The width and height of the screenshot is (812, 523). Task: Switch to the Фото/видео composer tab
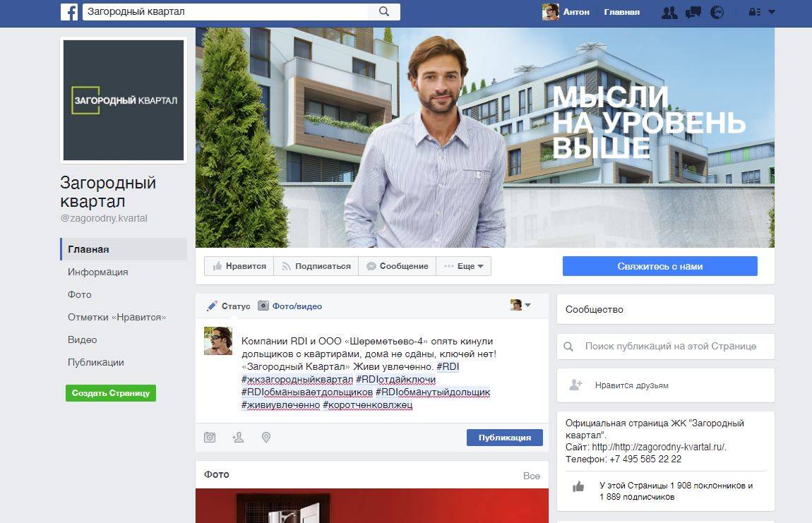pyautogui.click(x=290, y=306)
